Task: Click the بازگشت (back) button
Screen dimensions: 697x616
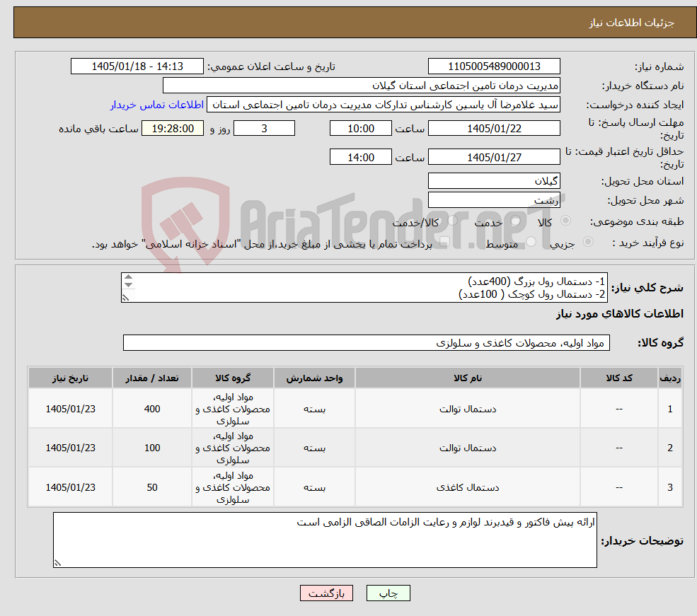Action: 326,593
